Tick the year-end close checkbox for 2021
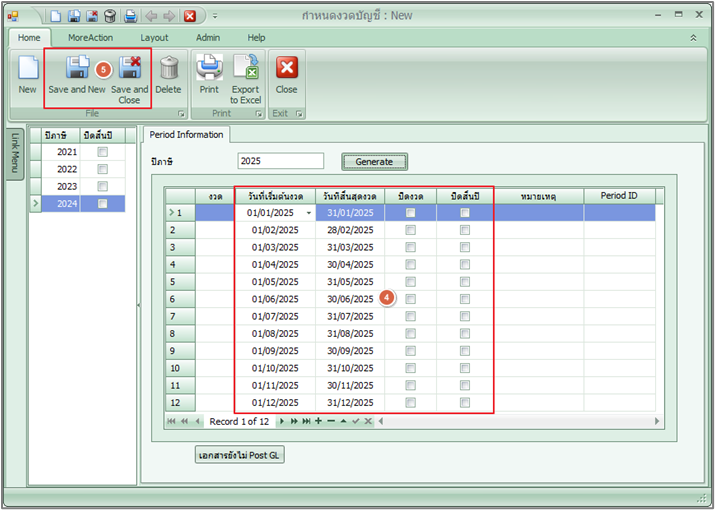Image resolution: width=715 pixels, height=510 pixels. point(102,152)
